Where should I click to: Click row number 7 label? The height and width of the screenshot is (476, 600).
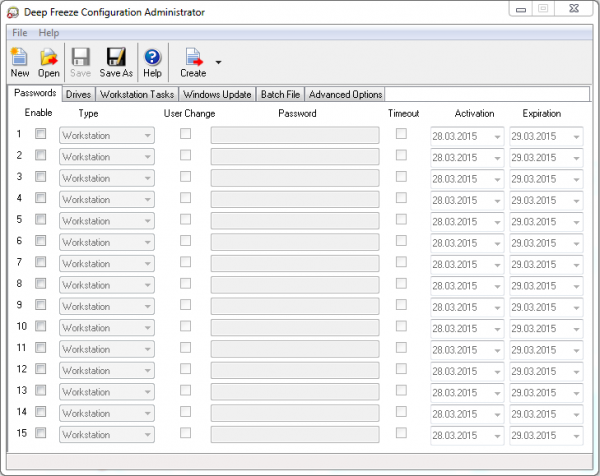tap(20, 262)
